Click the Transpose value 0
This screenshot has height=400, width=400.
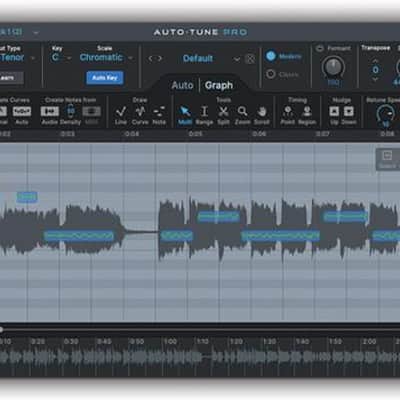(375, 70)
